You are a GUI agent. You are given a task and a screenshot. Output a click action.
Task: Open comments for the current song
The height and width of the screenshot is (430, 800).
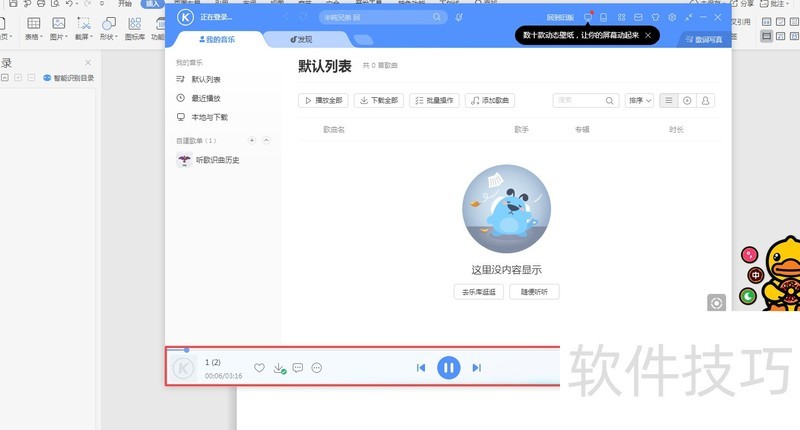298,368
